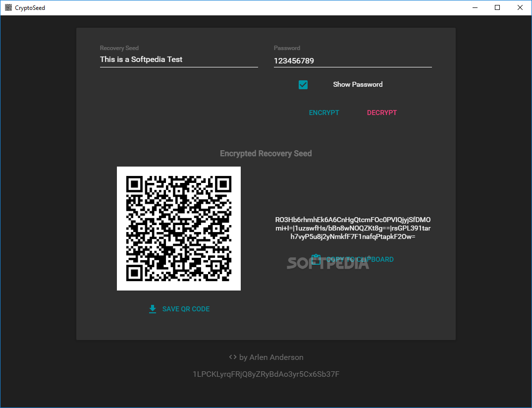Click the 'by Arlen Anderson' credit text
The height and width of the screenshot is (408, 532).
[271, 357]
